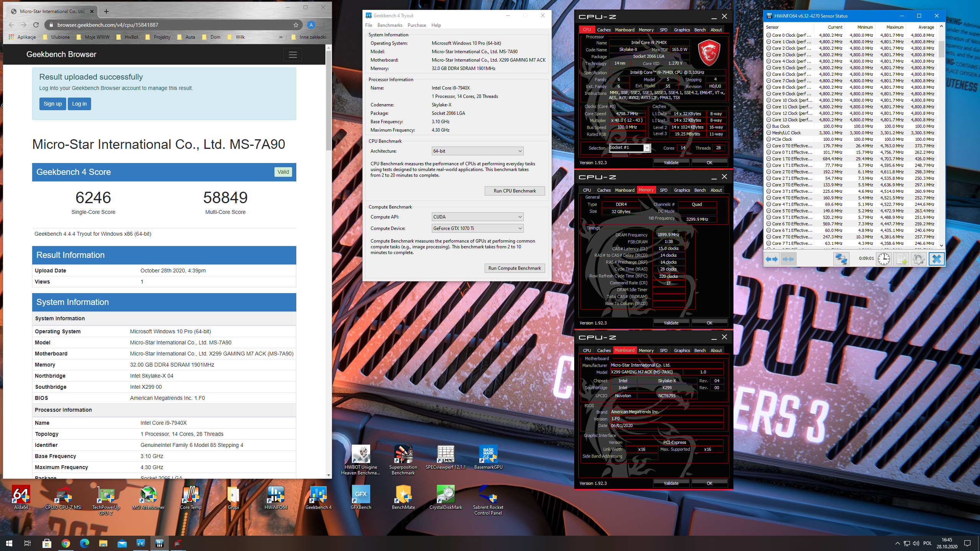Open Graphics tab in bottom CPU-Z window
The height and width of the screenshot is (551, 980).
pos(682,350)
